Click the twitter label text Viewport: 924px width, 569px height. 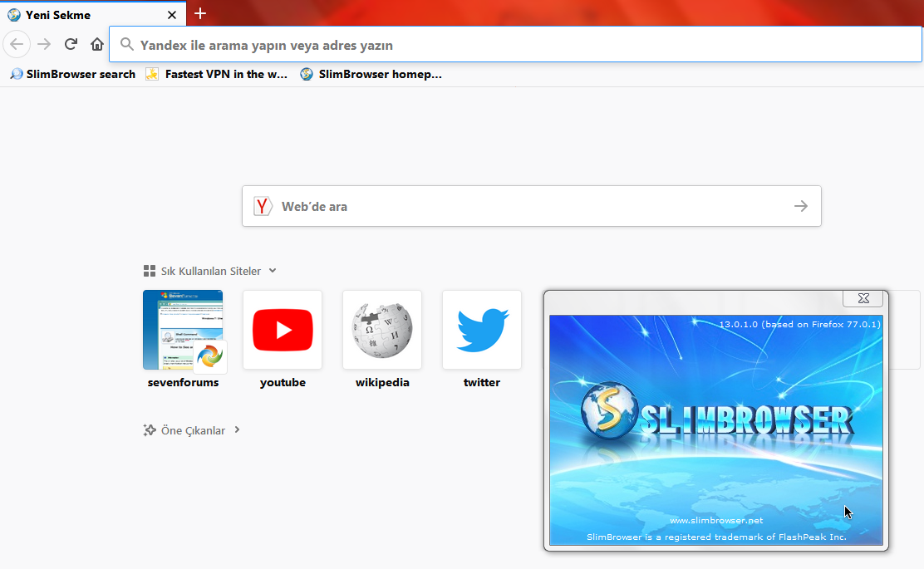[482, 382]
